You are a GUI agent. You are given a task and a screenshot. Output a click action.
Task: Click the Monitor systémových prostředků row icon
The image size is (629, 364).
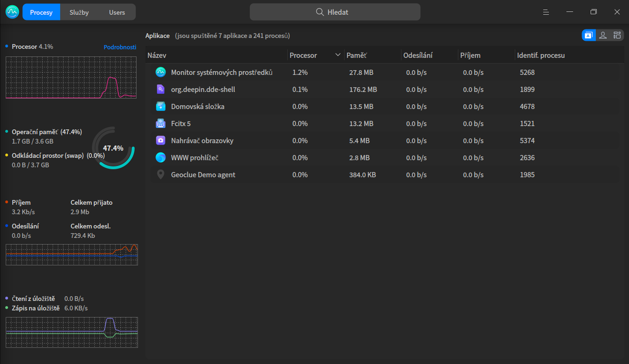pyautogui.click(x=160, y=72)
